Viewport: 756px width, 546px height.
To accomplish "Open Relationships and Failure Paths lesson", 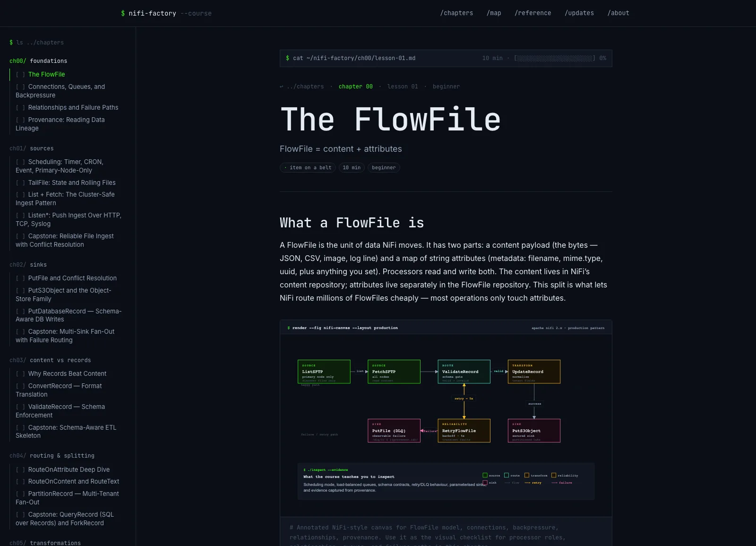I will click(73, 107).
